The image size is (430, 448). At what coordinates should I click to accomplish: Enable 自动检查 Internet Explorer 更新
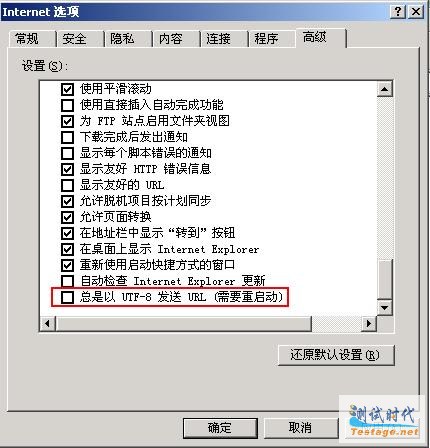(67, 281)
